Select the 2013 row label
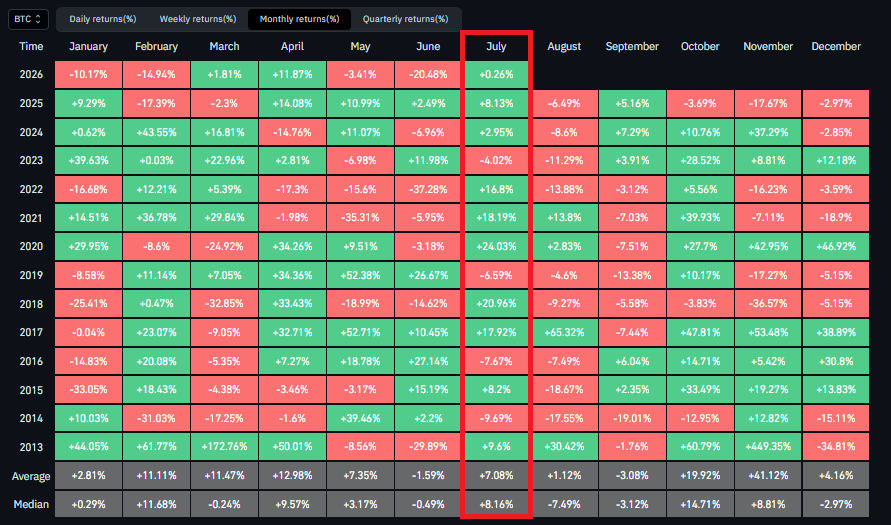The image size is (891, 525). pyautogui.click(x=31, y=447)
